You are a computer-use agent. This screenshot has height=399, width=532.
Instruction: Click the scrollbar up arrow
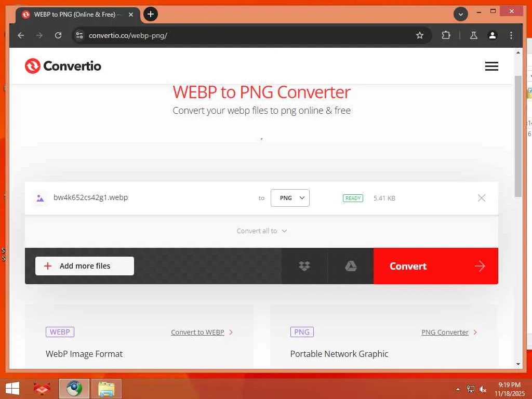518,52
